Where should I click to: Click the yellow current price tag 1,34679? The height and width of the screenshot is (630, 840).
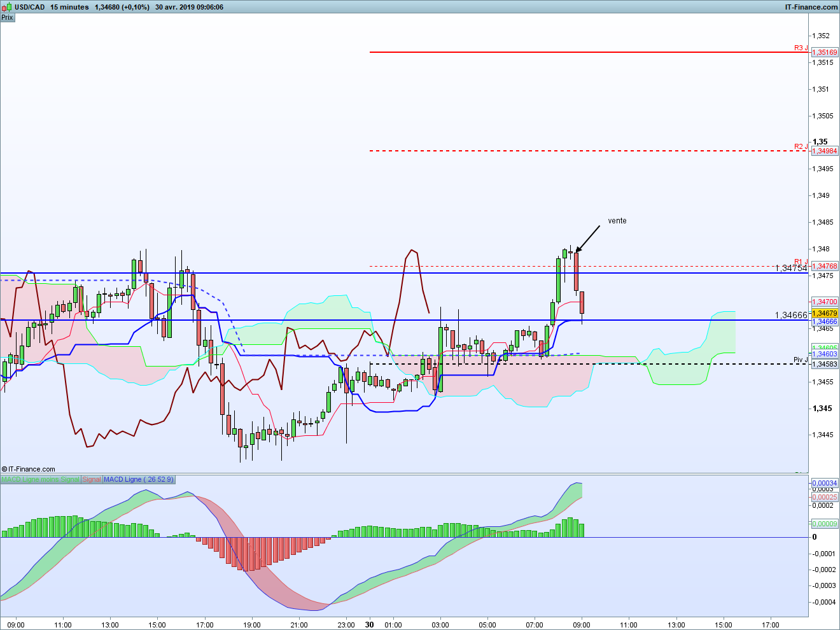[x=825, y=314]
